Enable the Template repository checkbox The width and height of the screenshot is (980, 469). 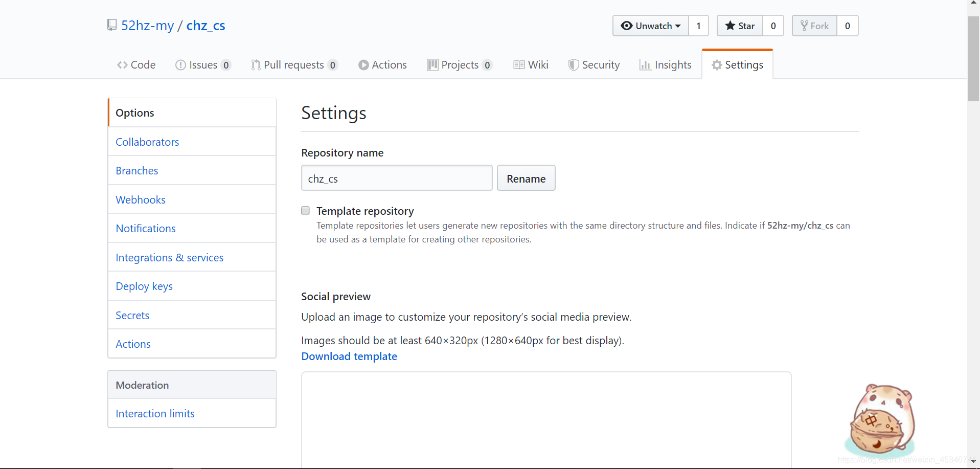click(x=306, y=210)
